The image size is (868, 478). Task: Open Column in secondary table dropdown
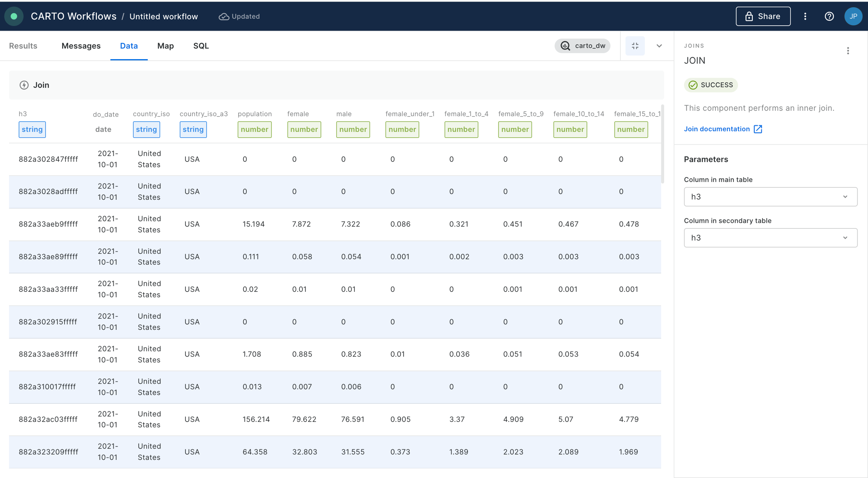click(770, 238)
